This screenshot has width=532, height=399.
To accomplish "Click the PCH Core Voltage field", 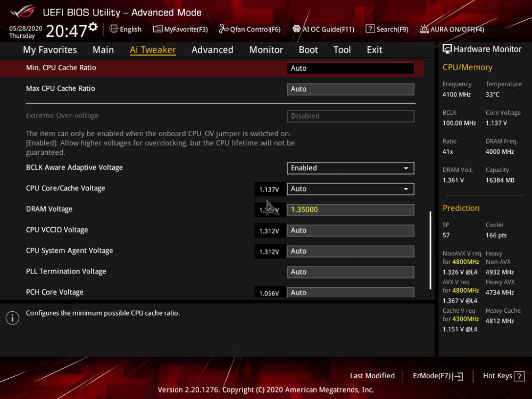I will [x=351, y=292].
